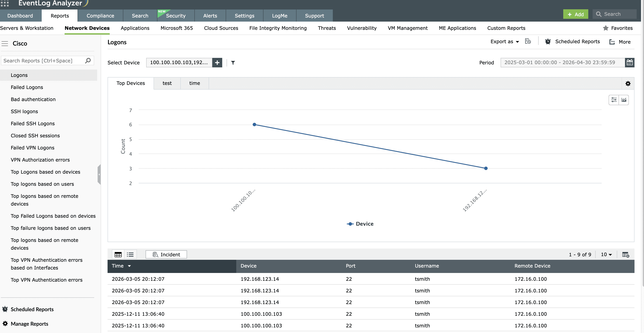This screenshot has width=644, height=333.
Task: Click the Scheduled Reports alarm clock icon
Action: [547, 41]
